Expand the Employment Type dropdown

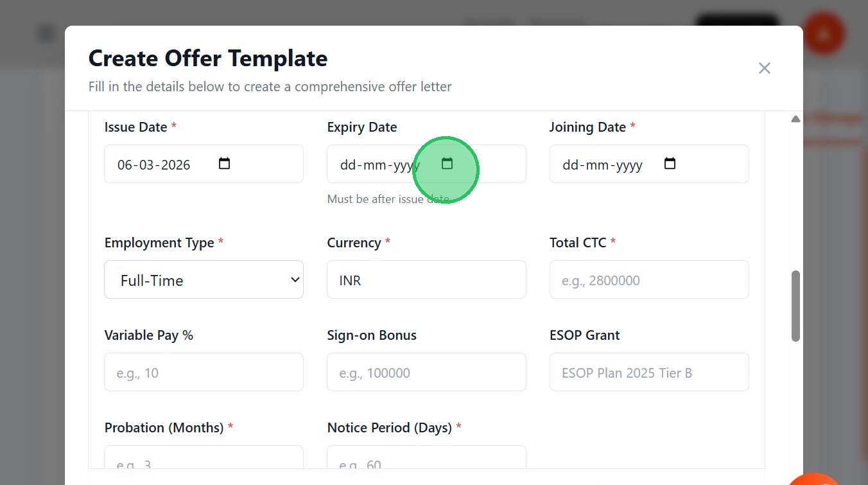(x=204, y=279)
